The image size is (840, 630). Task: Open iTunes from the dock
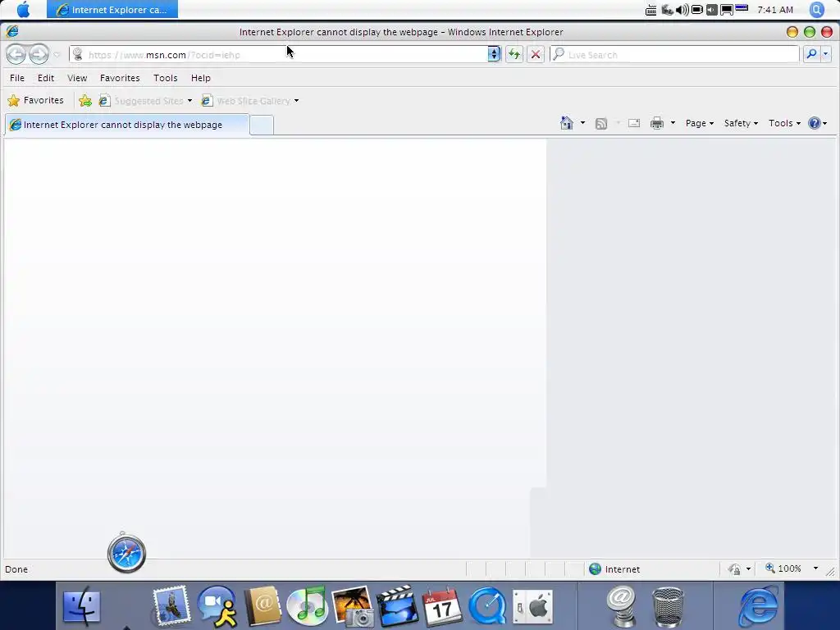click(x=307, y=606)
